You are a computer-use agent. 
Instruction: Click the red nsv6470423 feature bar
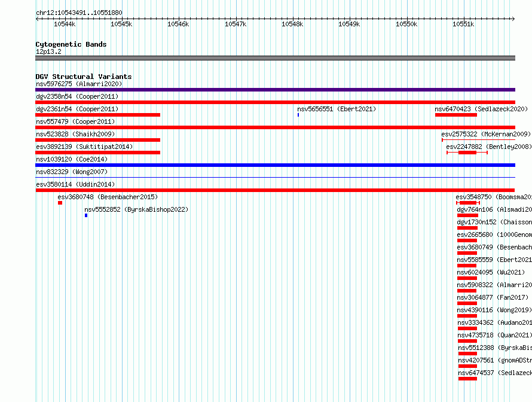[456, 115]
